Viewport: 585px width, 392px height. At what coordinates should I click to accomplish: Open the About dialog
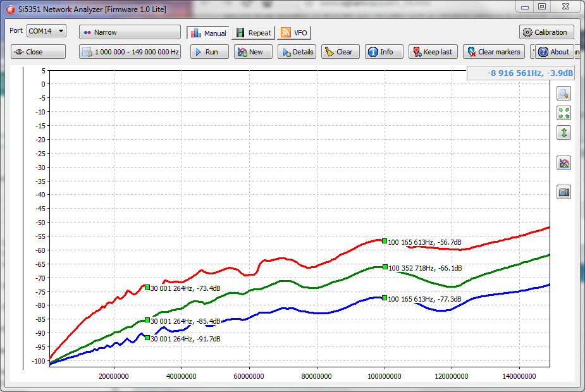pyautogui.click(x=553, y=52)
